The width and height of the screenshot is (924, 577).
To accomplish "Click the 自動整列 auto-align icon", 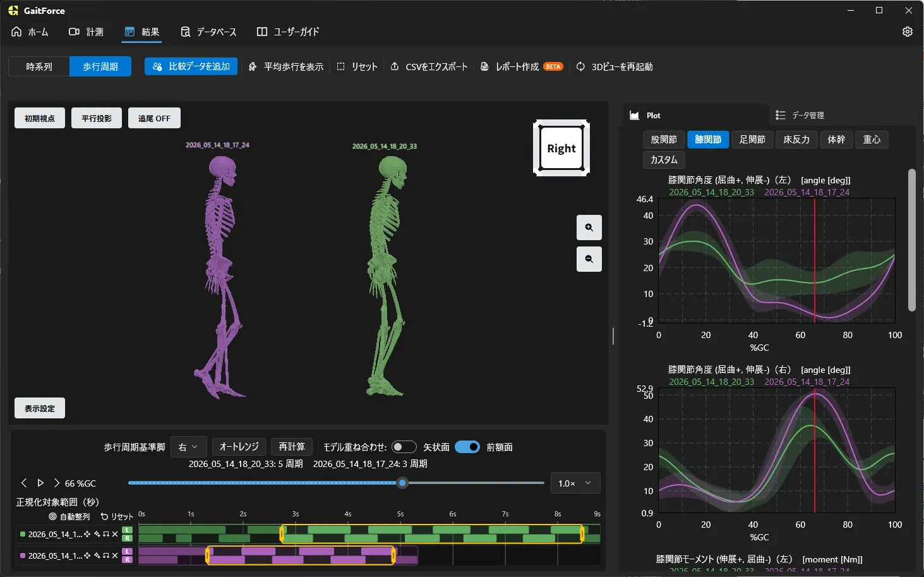I will tap(52, 516).
